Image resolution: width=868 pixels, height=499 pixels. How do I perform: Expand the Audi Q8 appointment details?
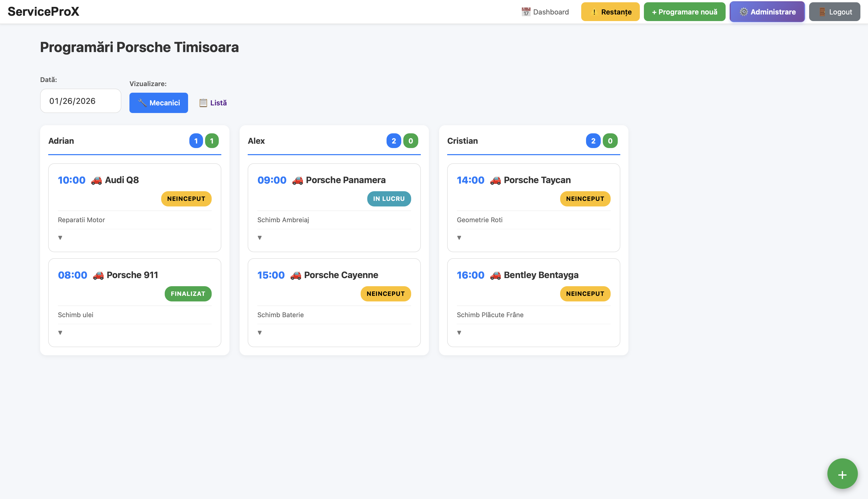click(60, 237)
